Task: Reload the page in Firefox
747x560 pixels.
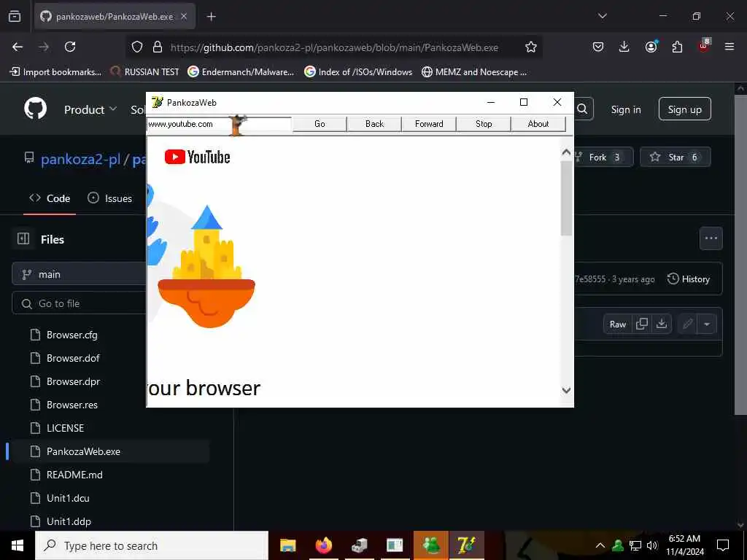Action: [x=70, y=47]
